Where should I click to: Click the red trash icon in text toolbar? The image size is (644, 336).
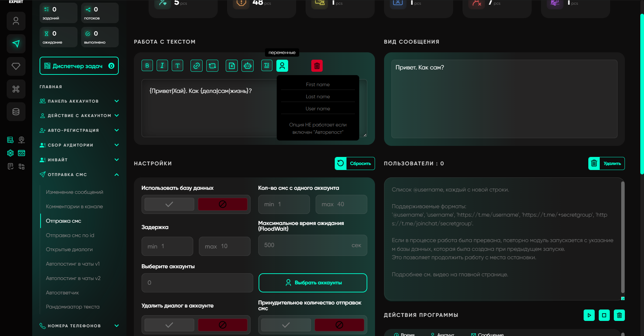[x=317, y=66]
